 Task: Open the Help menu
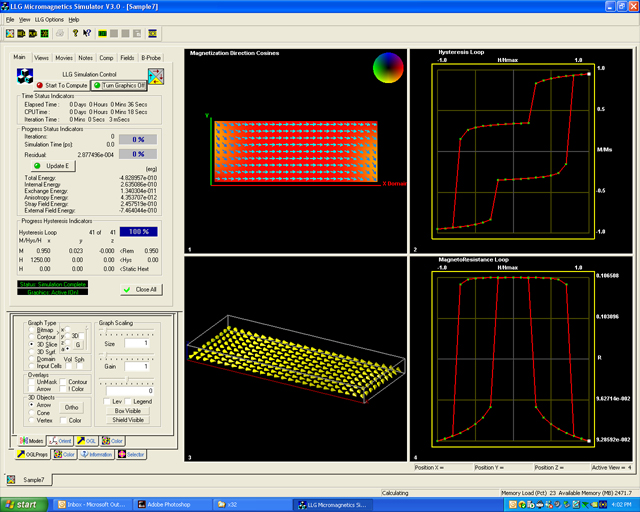(x=73, y=20)
